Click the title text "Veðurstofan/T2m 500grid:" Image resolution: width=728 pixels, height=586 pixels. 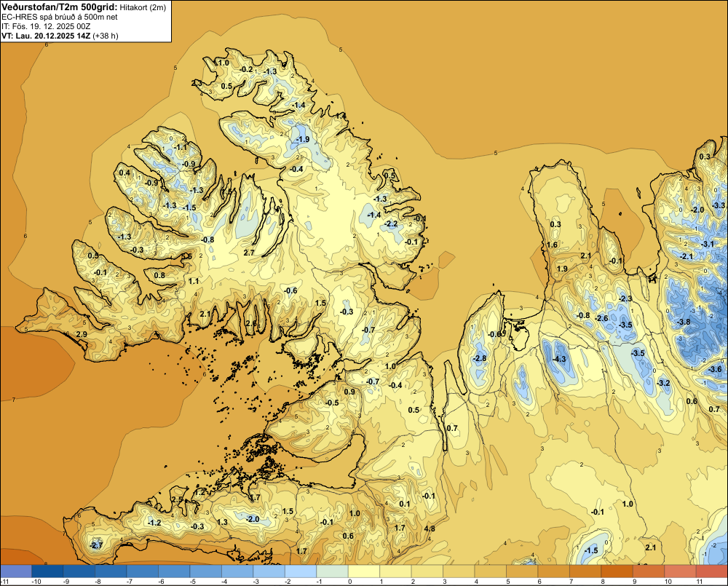(x=60, y=7)
